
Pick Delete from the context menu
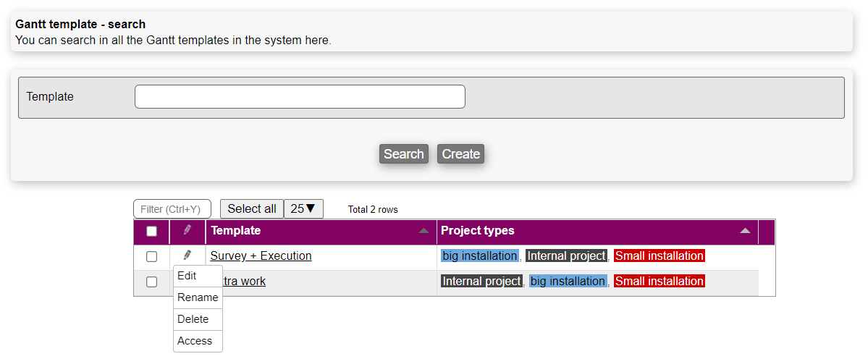[x=193, y=319]
